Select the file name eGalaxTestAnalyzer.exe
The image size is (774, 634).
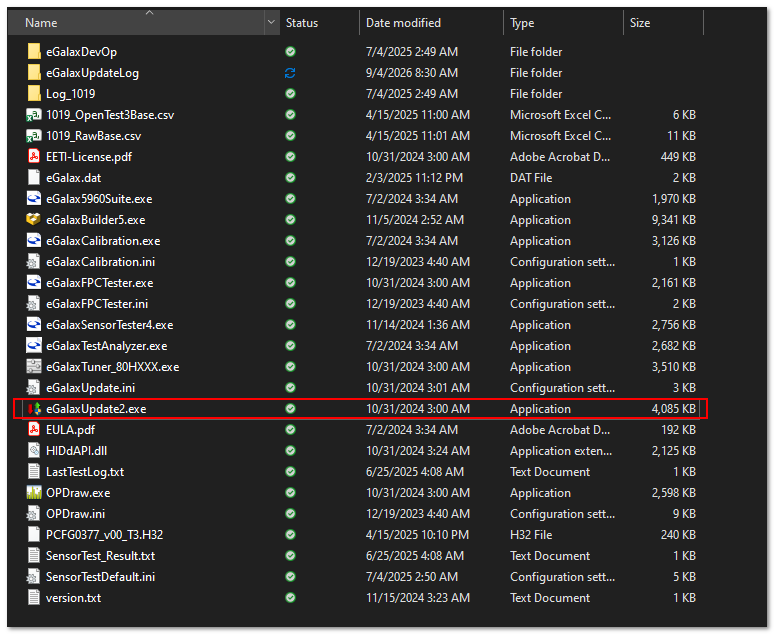[107, 346]
